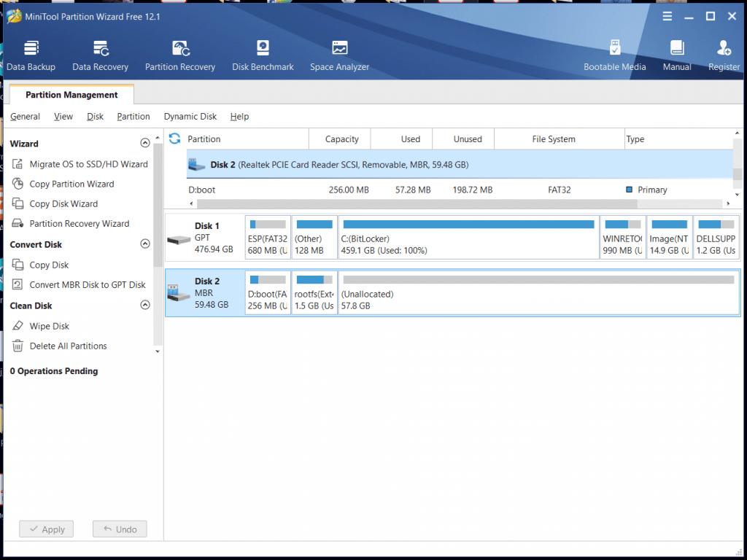Sort by the Type column header

click(679, 139)
